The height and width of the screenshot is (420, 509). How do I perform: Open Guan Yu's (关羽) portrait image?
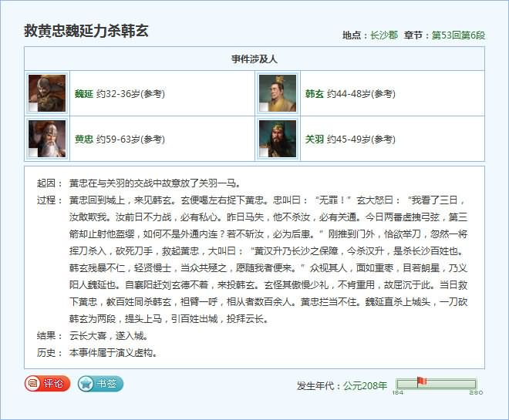[x=277, y=139]
